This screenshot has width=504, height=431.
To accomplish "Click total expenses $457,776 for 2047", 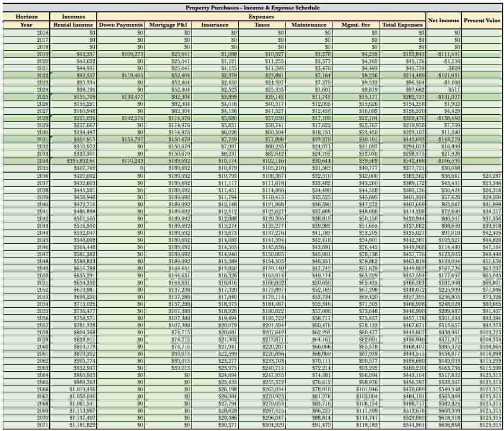I will [403, 255].
